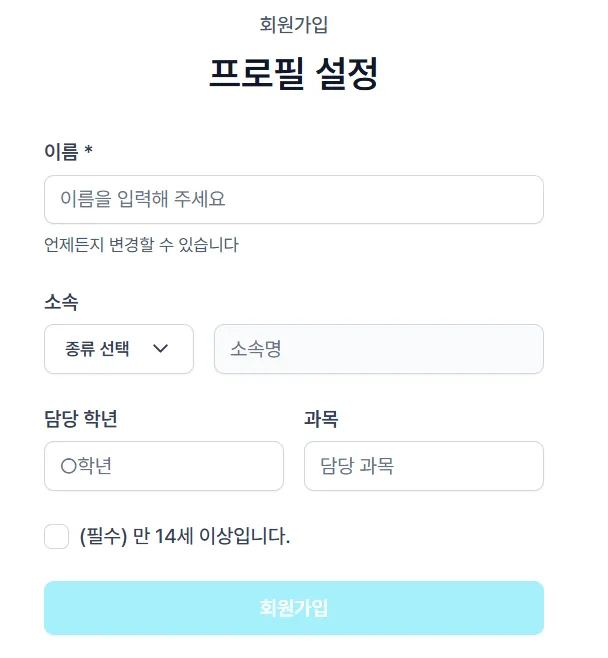The width and height of the screenshot is (608, 658).
Task: Click the 과목 label
Action: [321, 419]
